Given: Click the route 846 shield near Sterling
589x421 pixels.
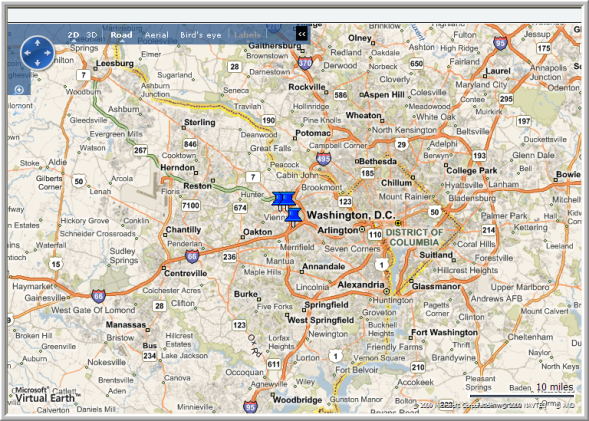Looking at the screenshot, I should click(x=190, y=144).
